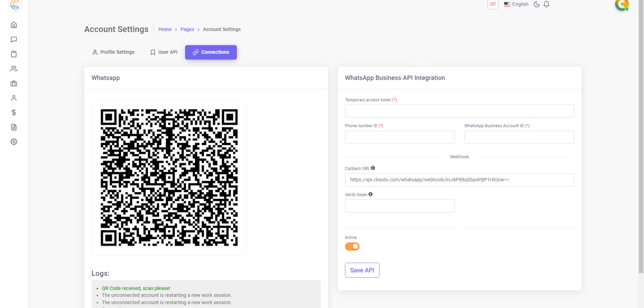Open notifications bell icon
Viewport: 644px width, 308px height.
[546, 4]
